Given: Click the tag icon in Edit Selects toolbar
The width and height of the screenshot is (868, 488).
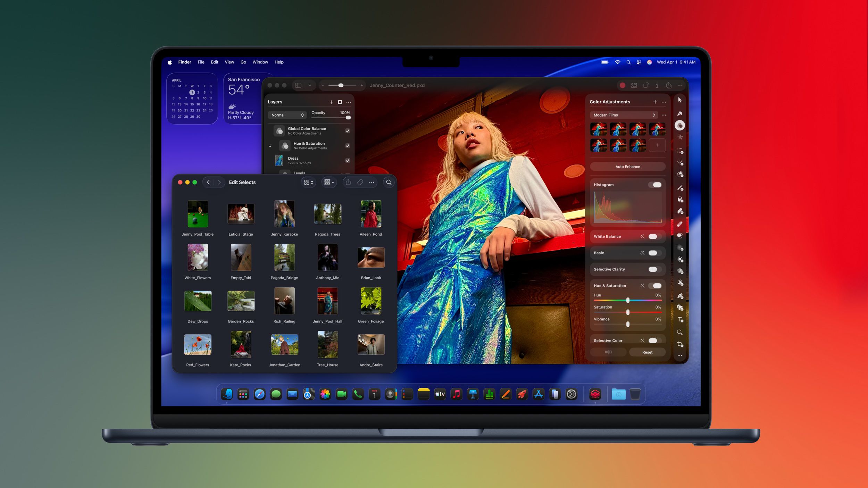Looking at the screenshot, I should (x=360, y=182).
